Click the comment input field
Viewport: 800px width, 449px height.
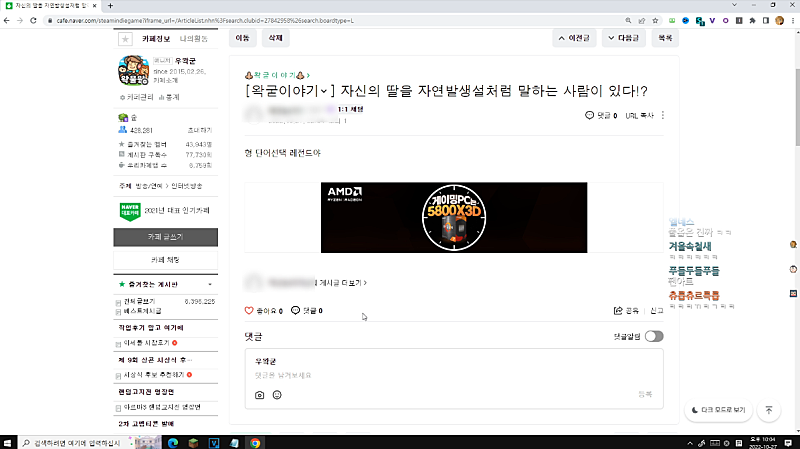[x=453, y=375]
